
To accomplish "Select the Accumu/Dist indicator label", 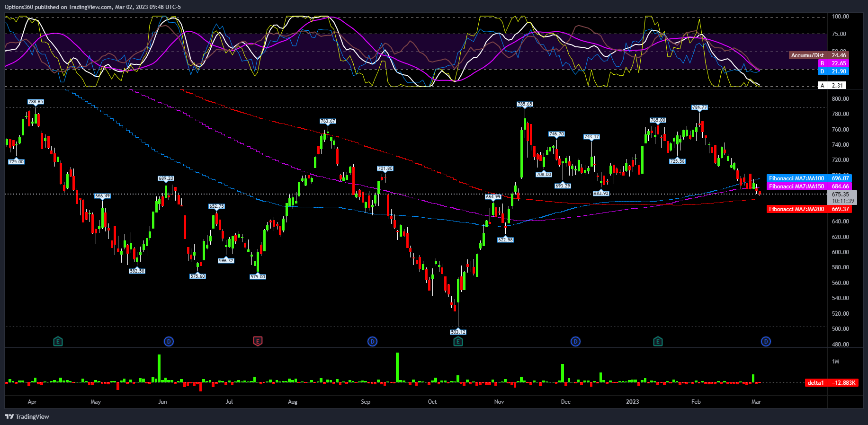I will click(x=808, y=55).
